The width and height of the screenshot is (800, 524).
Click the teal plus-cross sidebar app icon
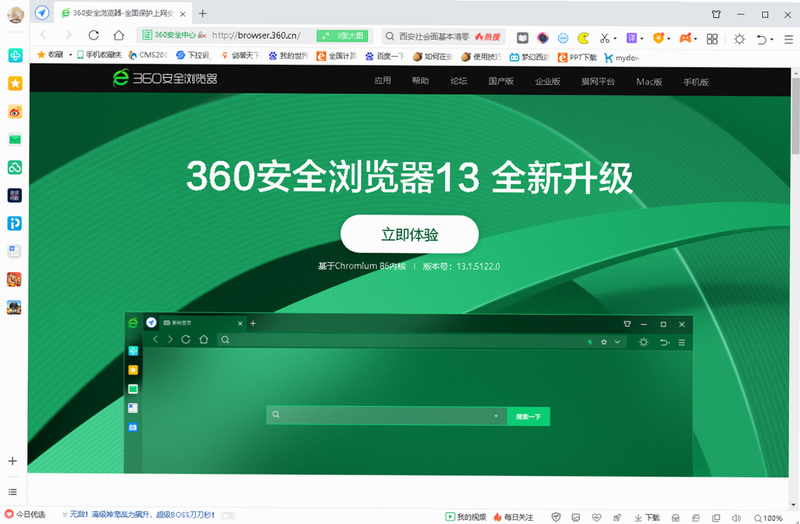(x=15, y=56)
